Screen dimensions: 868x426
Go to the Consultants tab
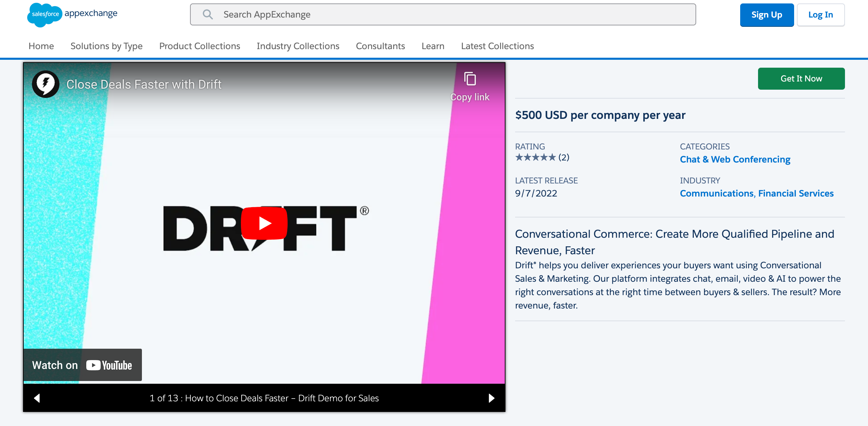click(380, 46)
